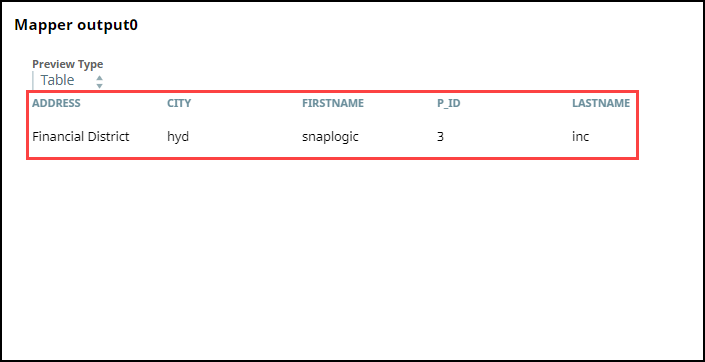
Task: Click the empty space between ADDRESS and CITY headers
Action: 124,103
